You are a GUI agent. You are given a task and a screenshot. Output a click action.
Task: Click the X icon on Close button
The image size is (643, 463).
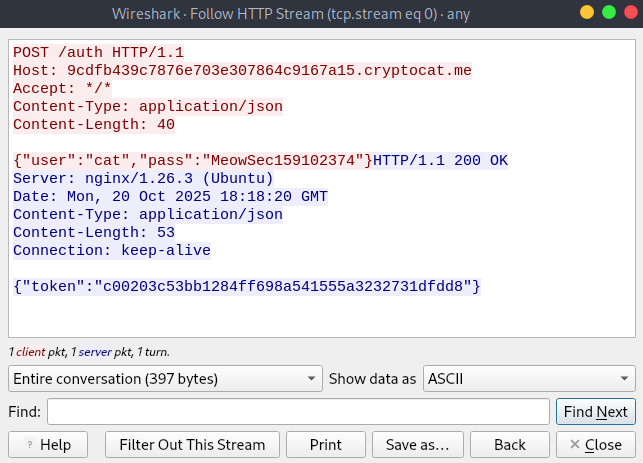coord(575,444)
